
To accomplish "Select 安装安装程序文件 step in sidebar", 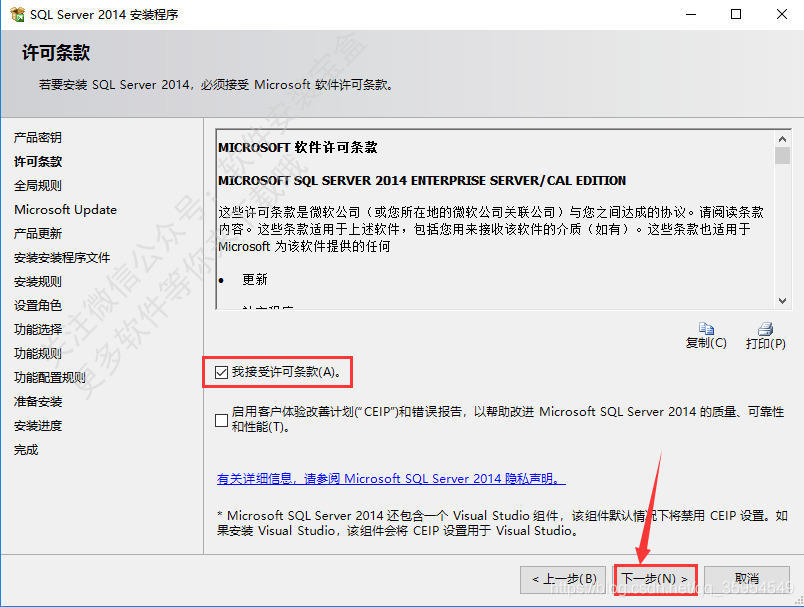I will [62, 258].
